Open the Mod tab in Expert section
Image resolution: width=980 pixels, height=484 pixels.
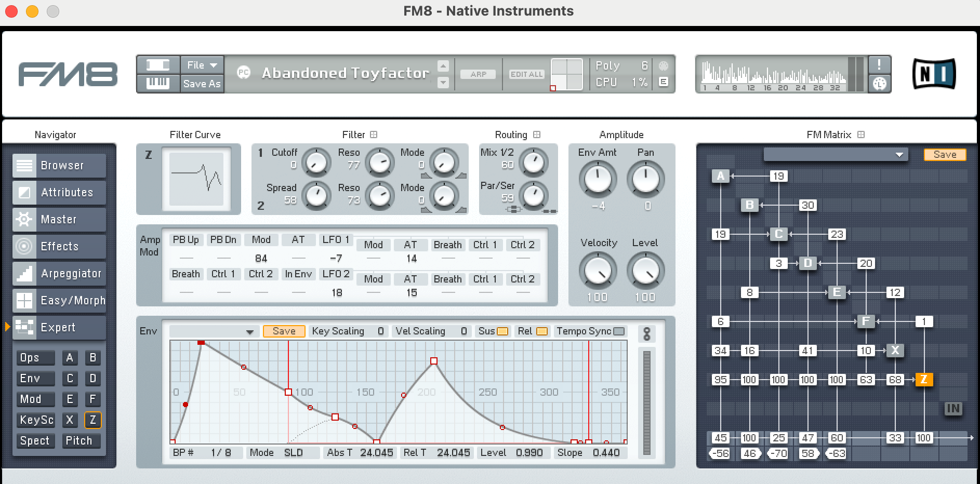35,399
